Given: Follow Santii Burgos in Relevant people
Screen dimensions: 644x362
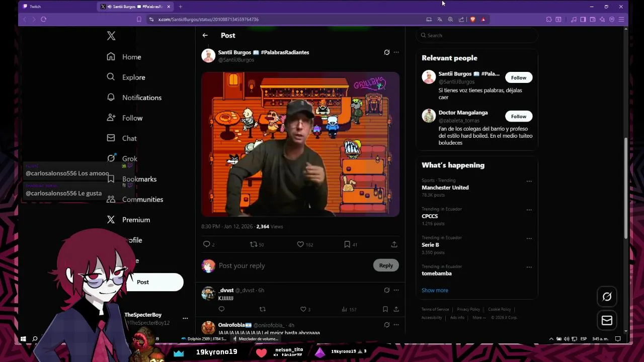Looking at the screenshot, I should (519, 77).
